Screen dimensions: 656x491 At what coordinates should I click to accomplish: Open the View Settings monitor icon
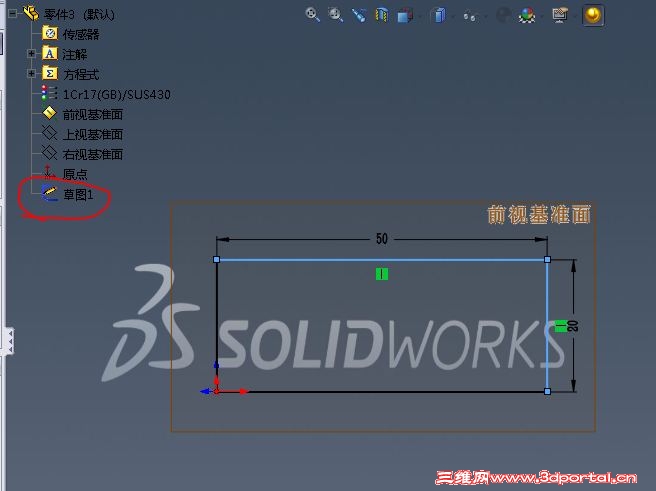[x=560, y=15]
